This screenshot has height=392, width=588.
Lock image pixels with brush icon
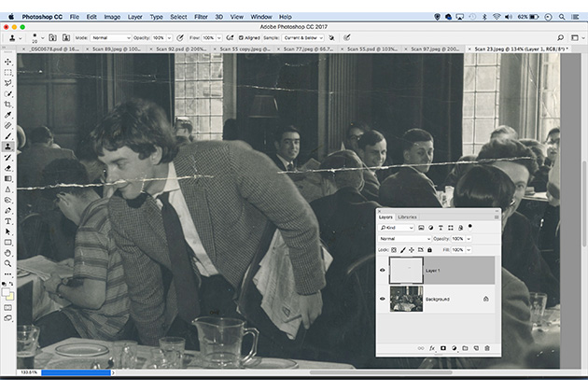(x=403, y=250)
